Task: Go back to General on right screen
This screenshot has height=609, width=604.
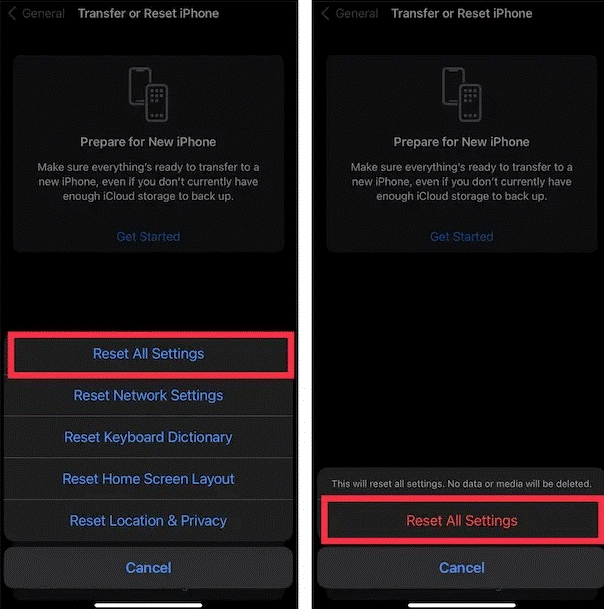Action: click(357, 14)
